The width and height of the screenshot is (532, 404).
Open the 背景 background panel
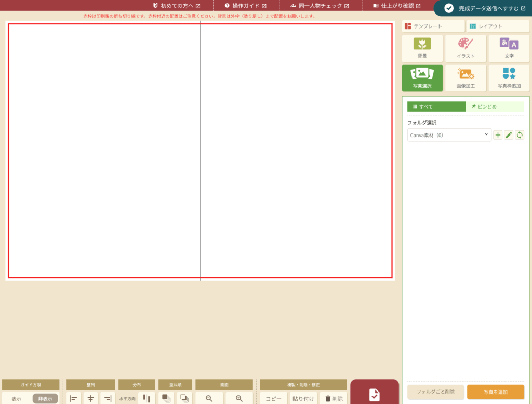tap(422, 48)
